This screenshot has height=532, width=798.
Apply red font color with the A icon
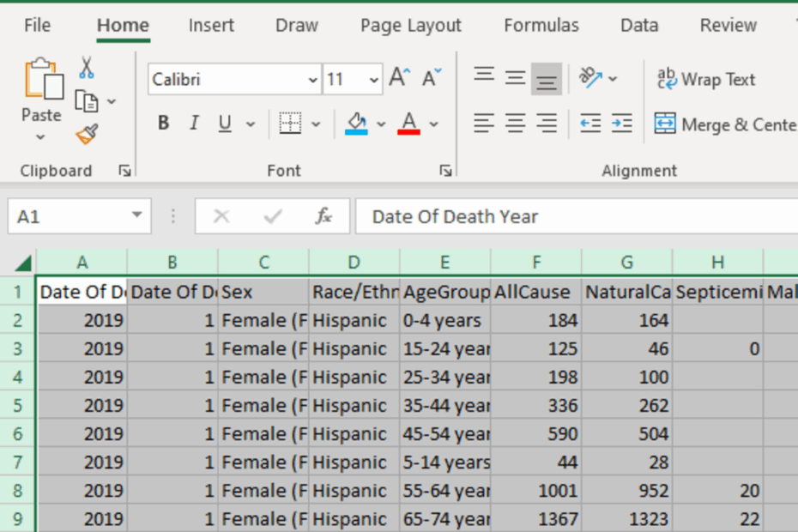409,124
